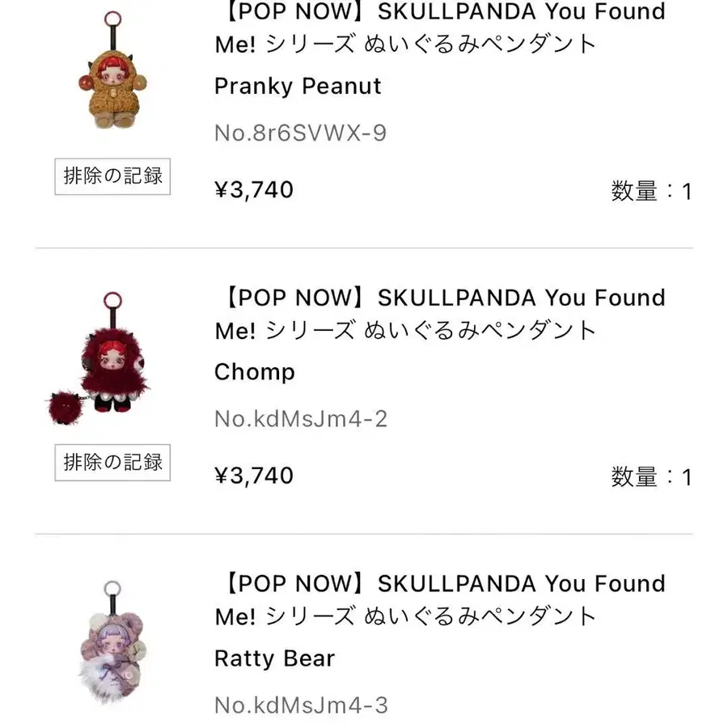Image resolution: width=728 pixels, height=728 pixels.
Task: Click 排除の記録 button under Chomp
Action: (113, 462)
